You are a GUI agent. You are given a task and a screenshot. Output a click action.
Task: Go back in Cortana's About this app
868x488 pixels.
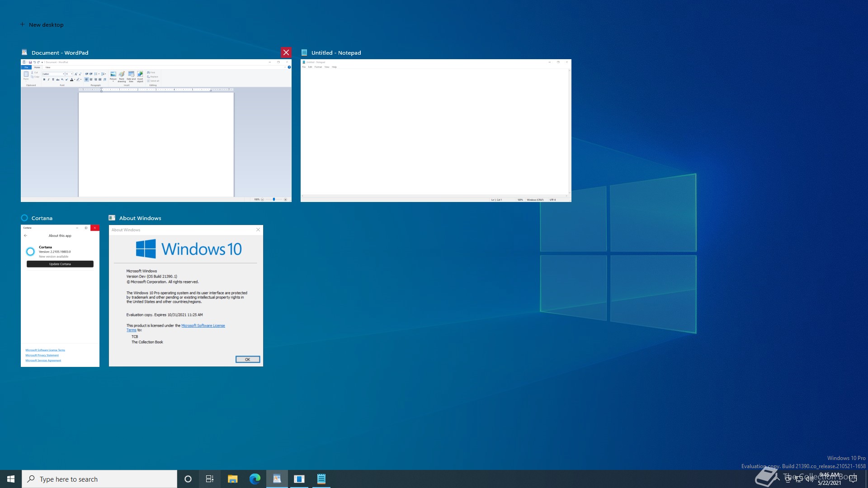click(x=26, y=235)
